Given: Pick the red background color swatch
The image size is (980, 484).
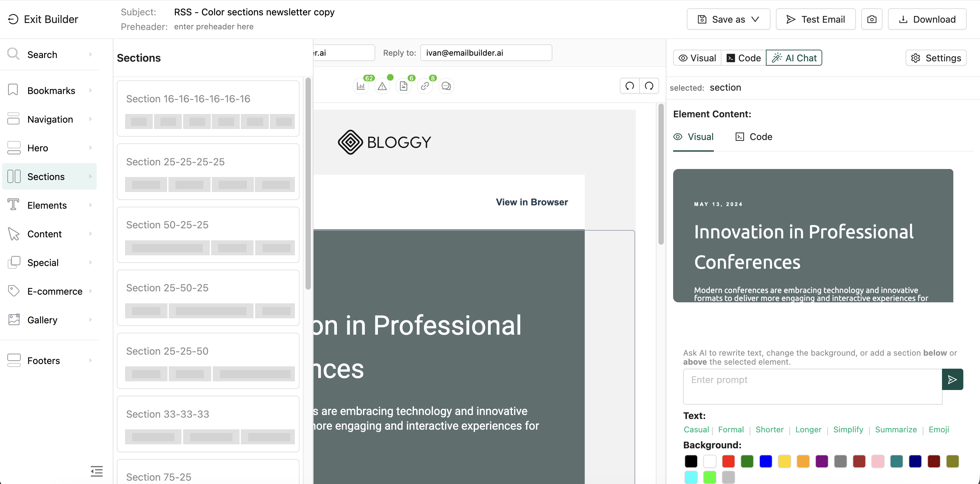Looking at the screenshot, I should (x=728, y=461).
